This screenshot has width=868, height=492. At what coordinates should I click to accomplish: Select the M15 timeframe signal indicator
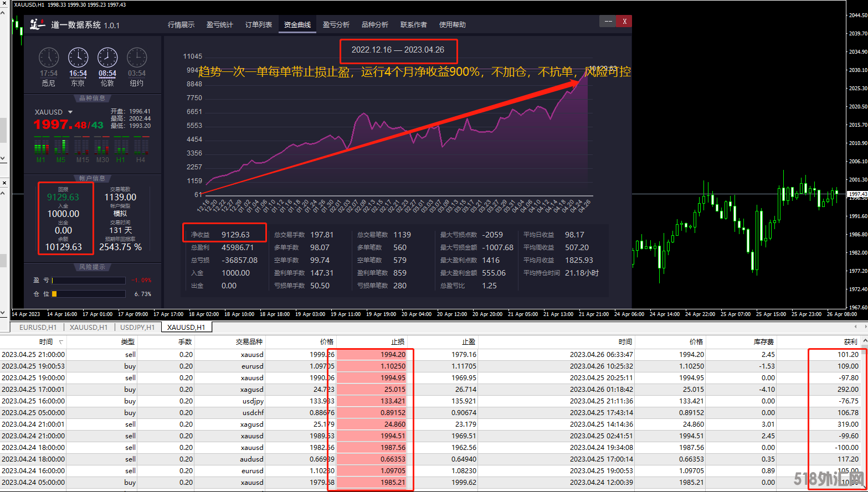(x=83, y=149)
